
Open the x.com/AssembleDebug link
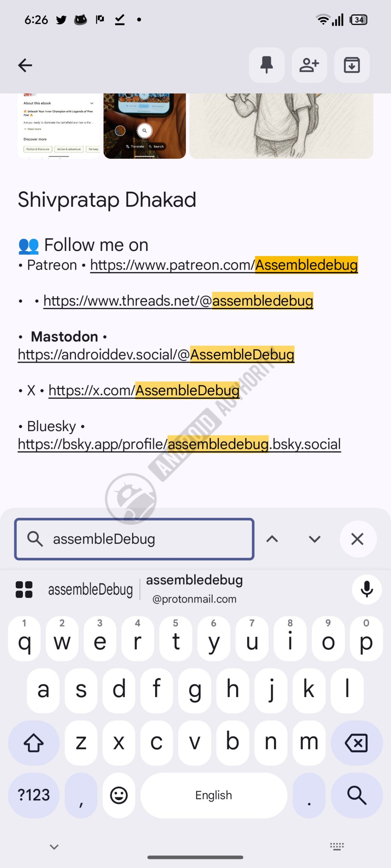pos(144,390)
